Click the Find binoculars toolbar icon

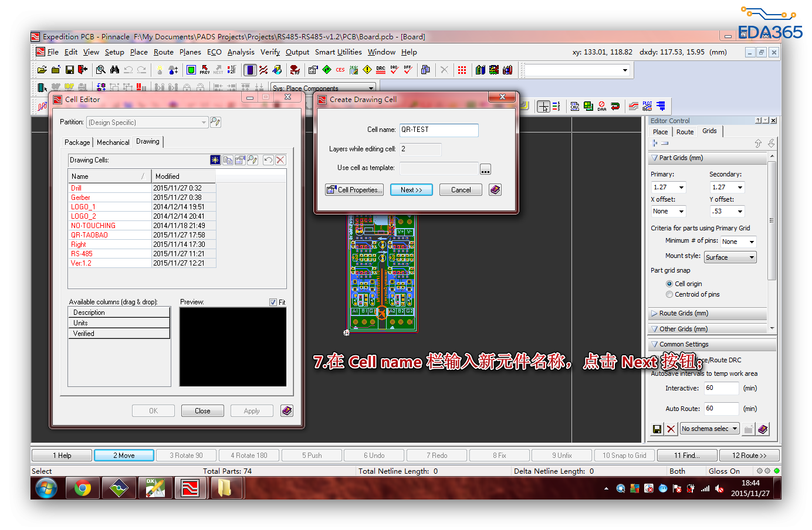pyautogui.click(x=114, y=70)
